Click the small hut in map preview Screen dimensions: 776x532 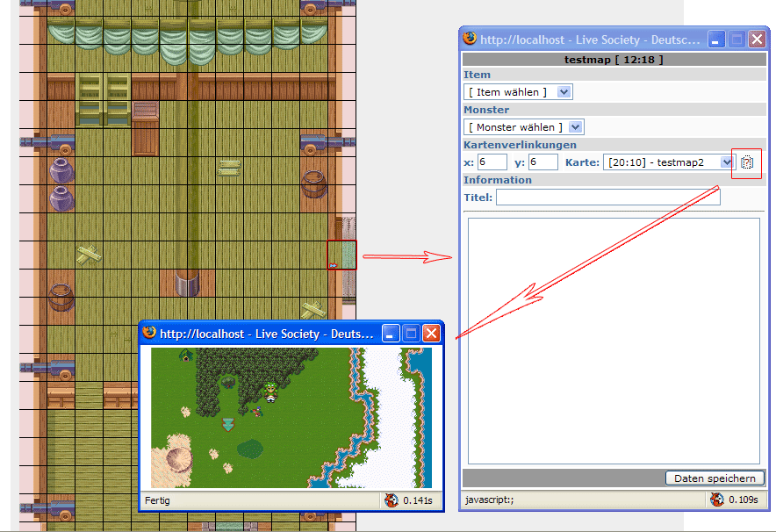(x=185, y=354)
